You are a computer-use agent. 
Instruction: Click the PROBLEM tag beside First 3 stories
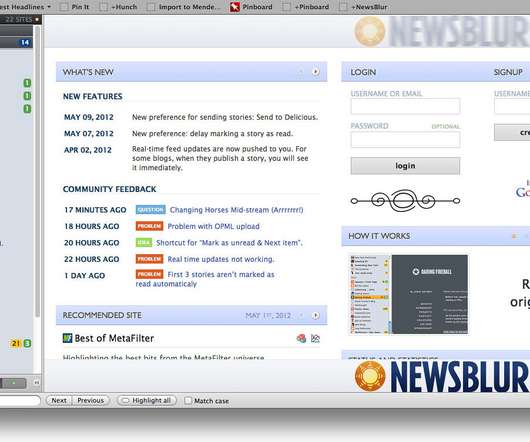(x=149, y=274)
